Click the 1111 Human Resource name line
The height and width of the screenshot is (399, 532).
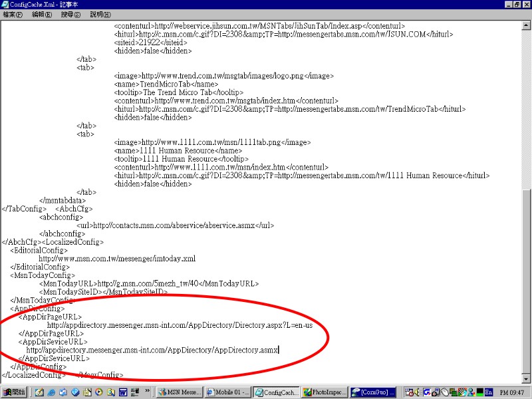tap(178, 151)
